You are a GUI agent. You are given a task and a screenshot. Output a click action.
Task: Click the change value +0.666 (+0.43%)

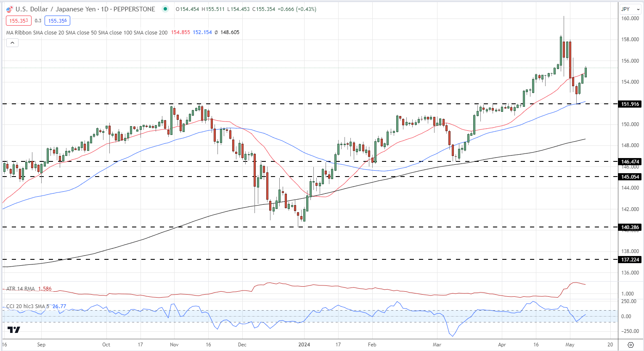(297, 9)
